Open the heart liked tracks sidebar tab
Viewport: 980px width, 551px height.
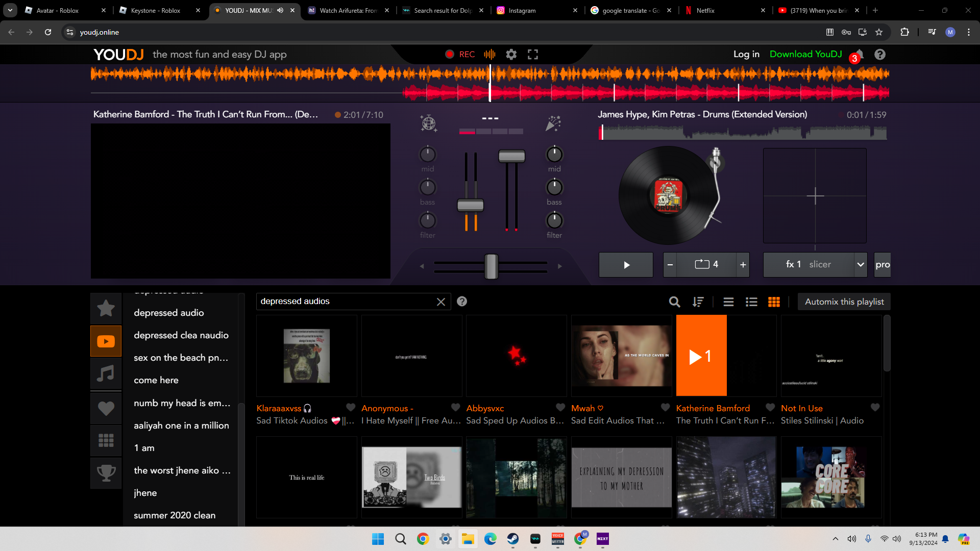click(106, 408)
